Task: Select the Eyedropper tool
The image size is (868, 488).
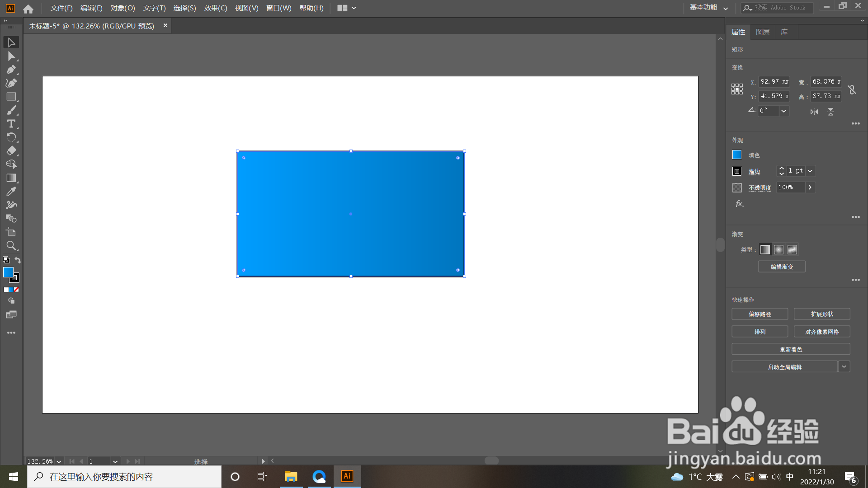Action: pyautogui.click(x=11, y=192)
